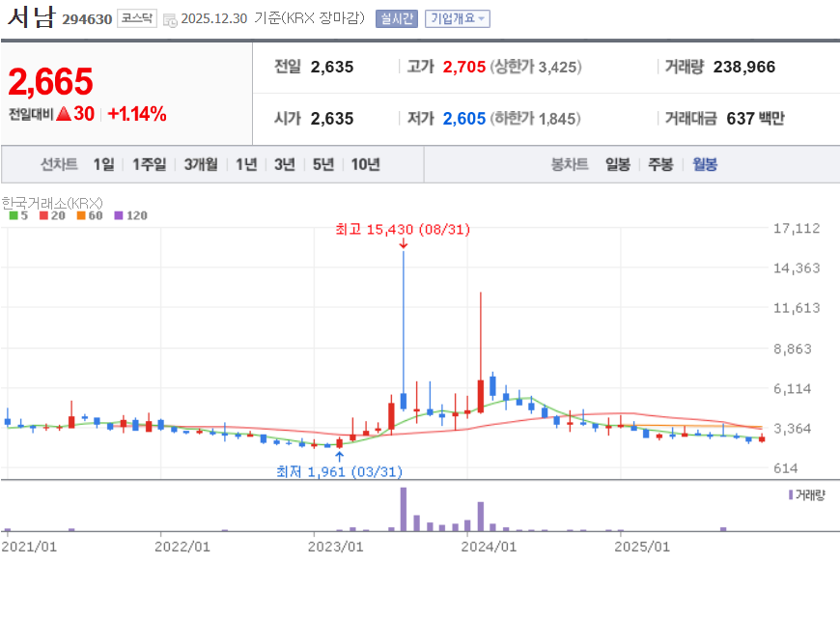Click the 전일 value 2,635

[332, 67]
